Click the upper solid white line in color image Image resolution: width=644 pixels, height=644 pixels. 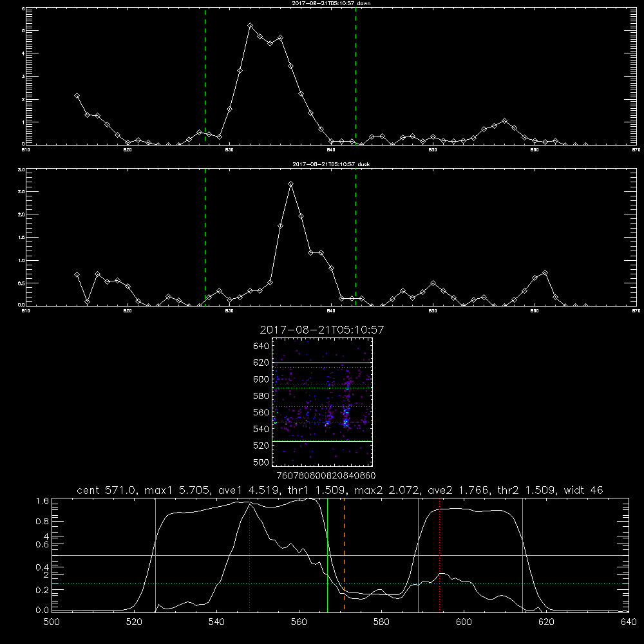click(323, 363)
